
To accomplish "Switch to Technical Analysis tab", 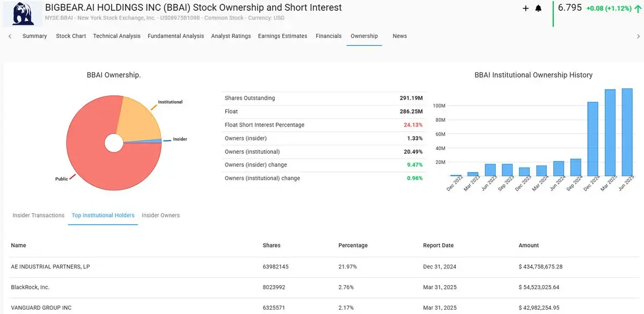I will (x=116, y=36).
